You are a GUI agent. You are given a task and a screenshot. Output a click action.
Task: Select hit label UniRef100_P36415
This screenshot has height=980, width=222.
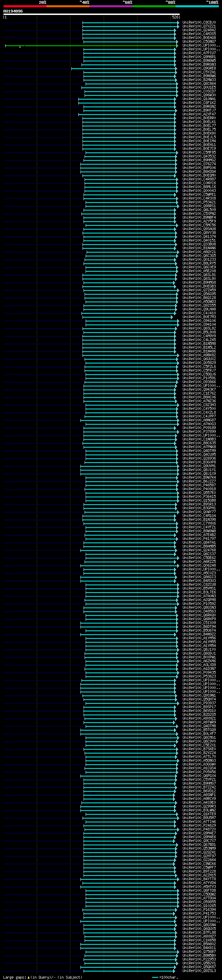199,496
